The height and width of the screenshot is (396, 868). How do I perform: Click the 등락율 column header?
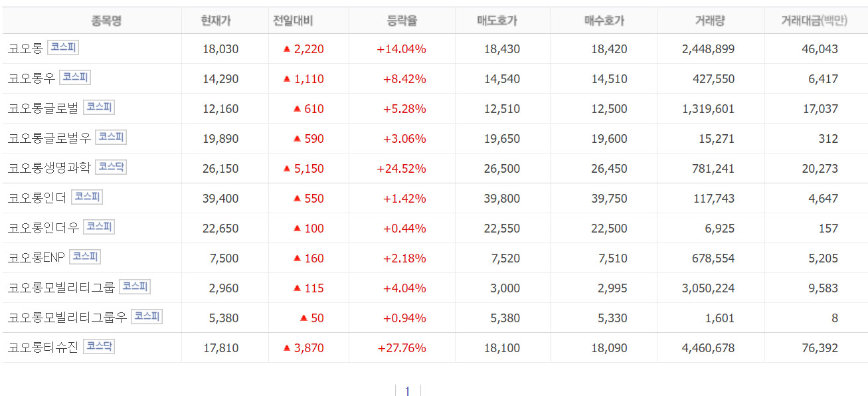point(402,21)
